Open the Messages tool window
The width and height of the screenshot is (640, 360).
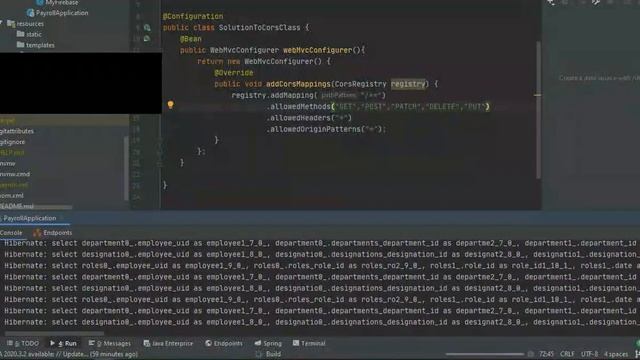coord(110,343)
